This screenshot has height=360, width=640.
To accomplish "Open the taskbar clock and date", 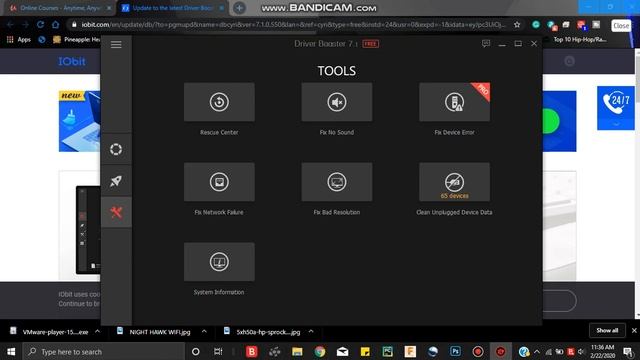I will click(x=603, y=351).
